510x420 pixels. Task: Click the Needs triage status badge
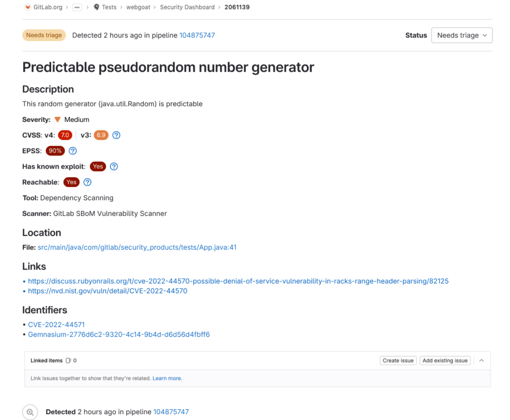[x=43, y=35]
